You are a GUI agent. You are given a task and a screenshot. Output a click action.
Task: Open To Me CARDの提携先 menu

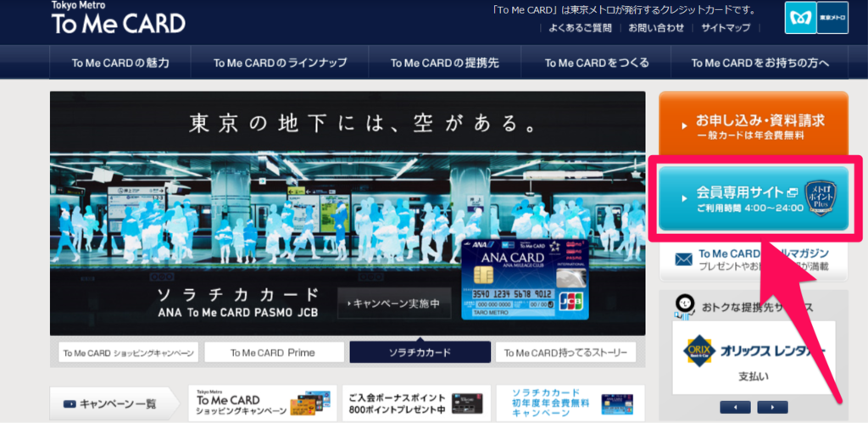pos(444,63)
